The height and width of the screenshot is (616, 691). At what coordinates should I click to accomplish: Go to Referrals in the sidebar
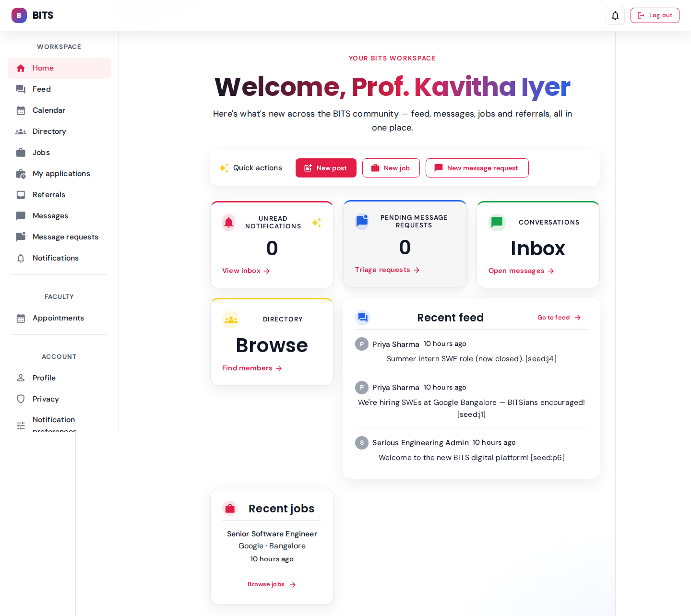[x=49, y=195]
